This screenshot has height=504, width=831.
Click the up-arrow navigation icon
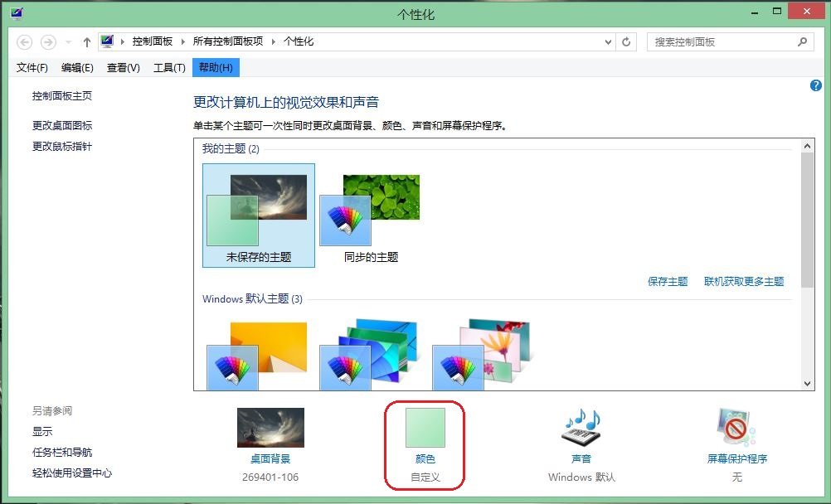pyautogui.click(x=86, y=41)
